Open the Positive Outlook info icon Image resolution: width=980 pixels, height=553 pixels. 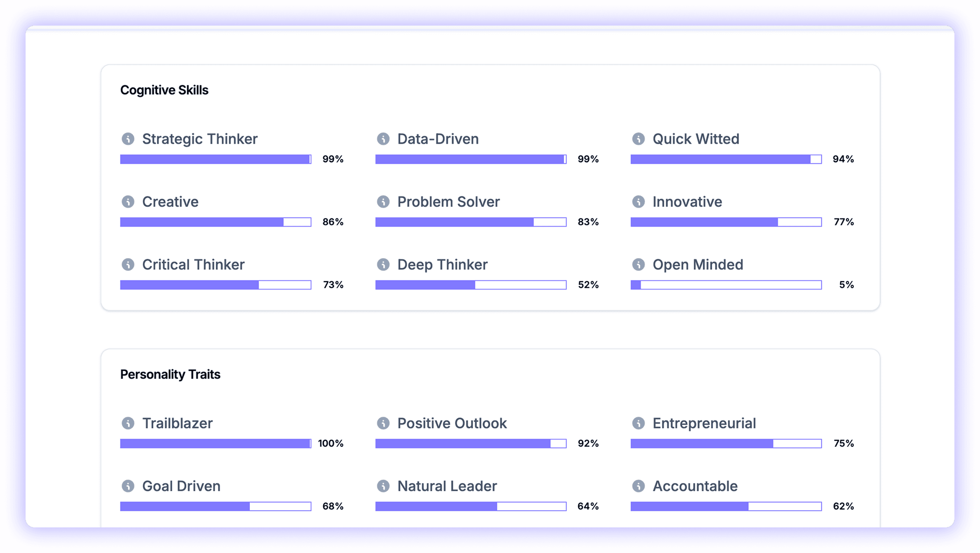point(383,423)
